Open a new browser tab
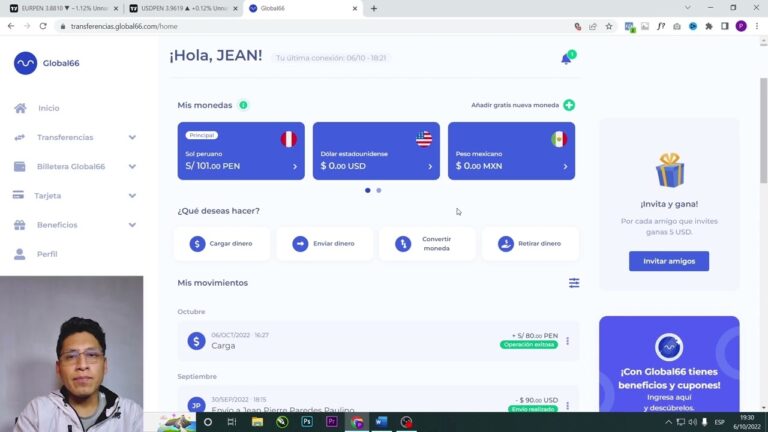This screenshot has height=432, width=768. click(374, 8)
